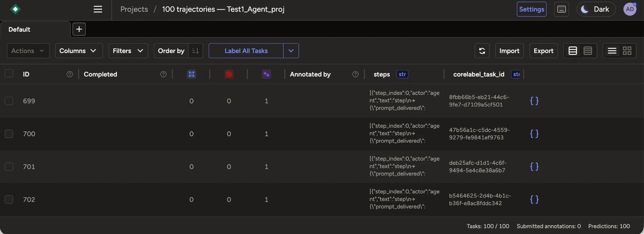Check the box for task 699
The width and height of the screenshot is (644, 234).
(x=9, y=101)
